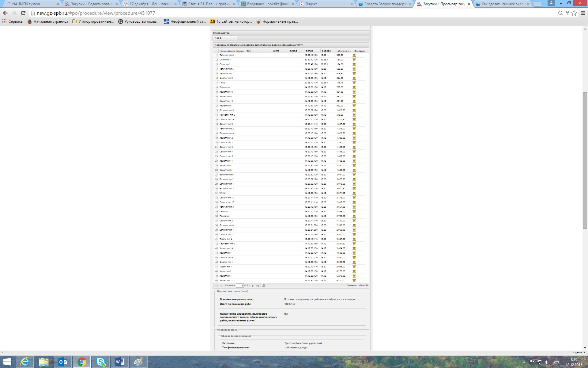Switch to Создать Запрос поддержки browser tab
Viewport: 588px width, 368px height.
click(x=385, y=4)
